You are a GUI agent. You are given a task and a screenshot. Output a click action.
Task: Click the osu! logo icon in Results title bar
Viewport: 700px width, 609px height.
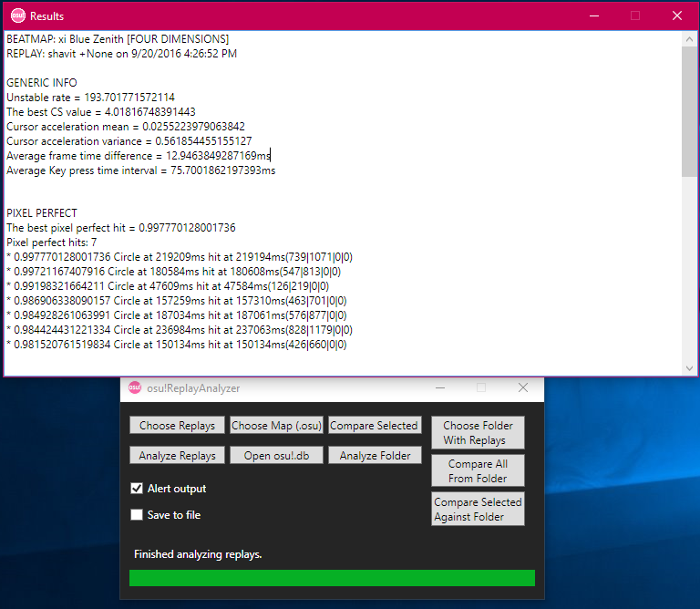[x=18, y=15]
